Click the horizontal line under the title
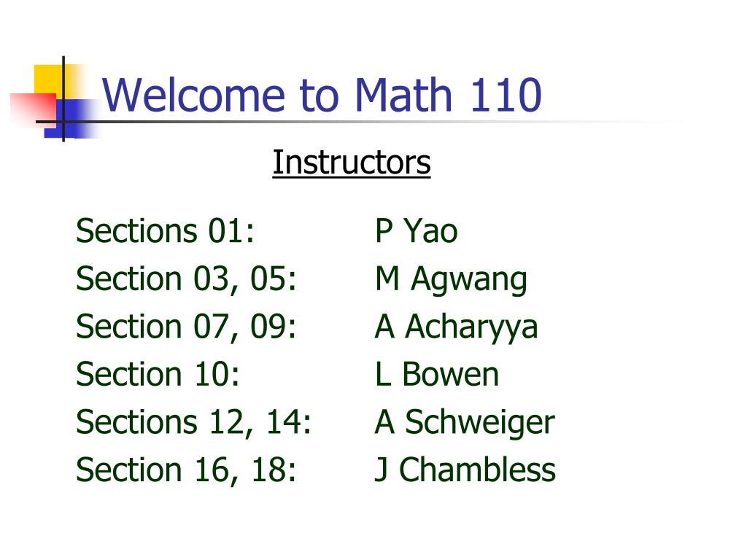 click(x=357, y=122)
